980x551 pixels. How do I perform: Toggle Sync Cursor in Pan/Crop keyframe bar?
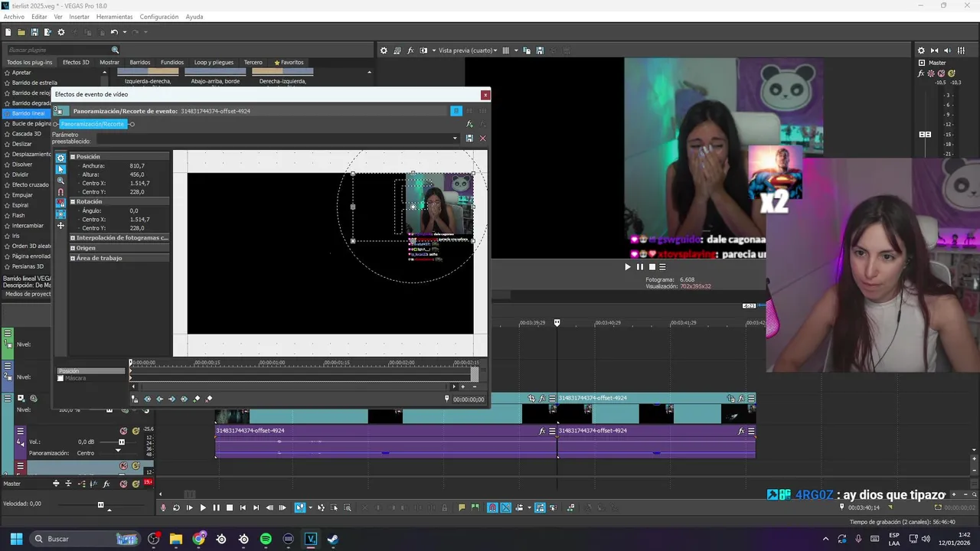pyautogui.click(x=135, y=399)
